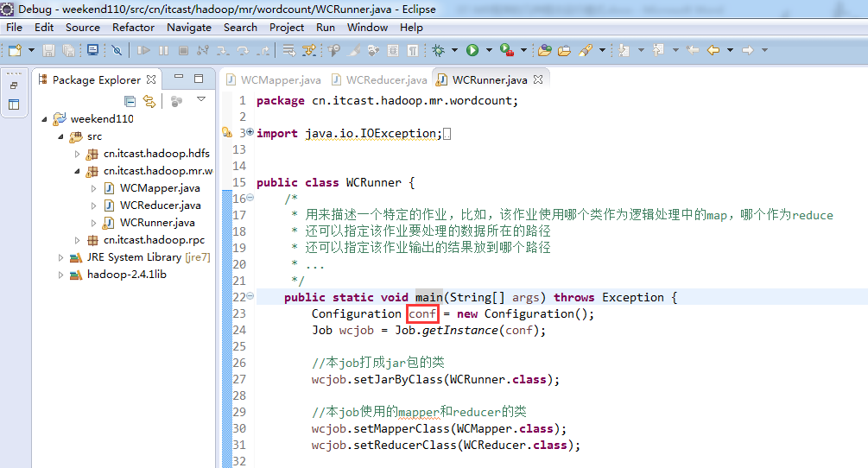Image resolution: width=868 pixels, height=468 pixels.
Task: Click the Run External Tools icon
Action: (x=506, y=50)
